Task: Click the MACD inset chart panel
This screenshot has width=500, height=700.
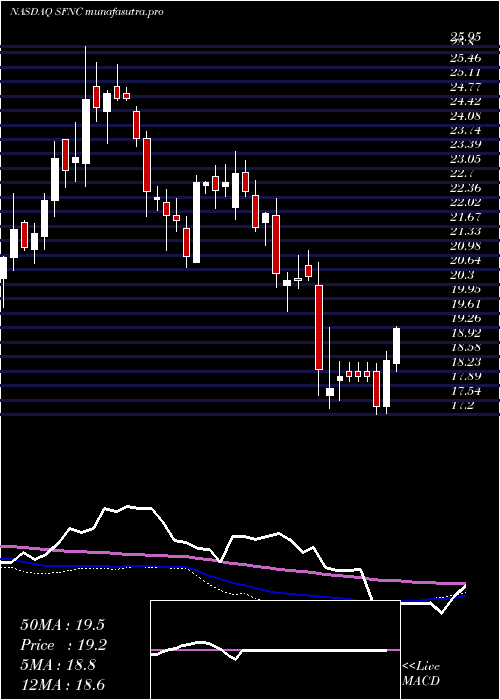Action: click(275, 650)
